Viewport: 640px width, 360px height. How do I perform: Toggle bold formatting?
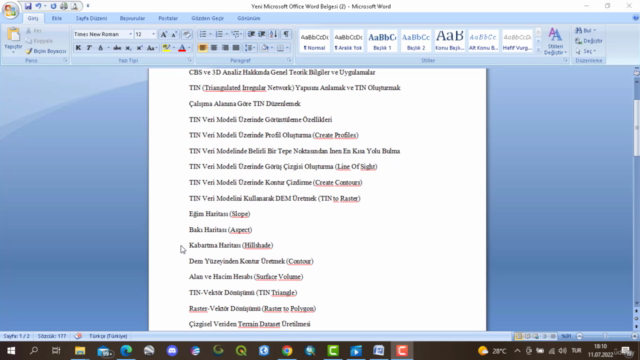[78, 48]
